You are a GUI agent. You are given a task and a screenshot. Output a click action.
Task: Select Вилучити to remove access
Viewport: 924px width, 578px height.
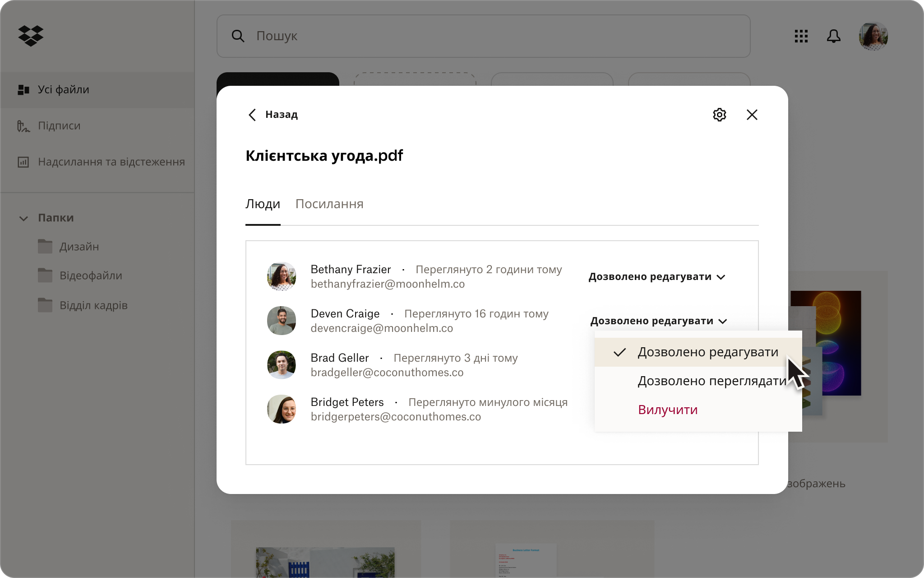[668, 410]
